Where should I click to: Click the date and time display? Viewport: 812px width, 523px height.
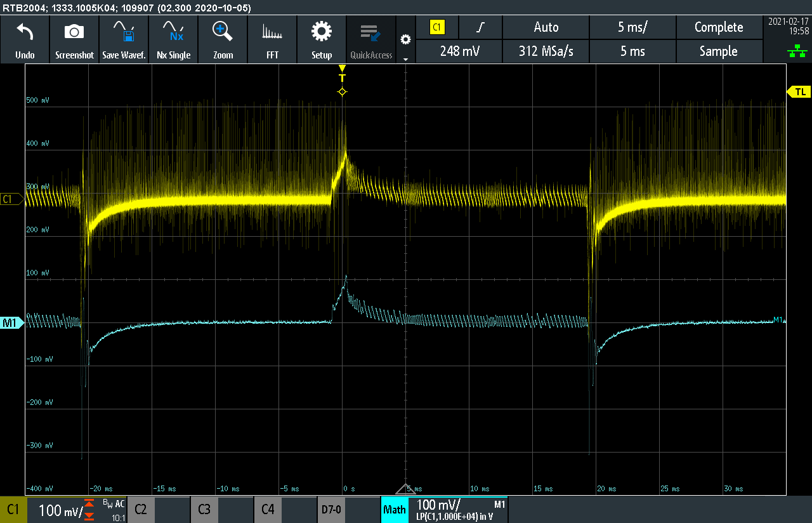[x=787, y=26]
